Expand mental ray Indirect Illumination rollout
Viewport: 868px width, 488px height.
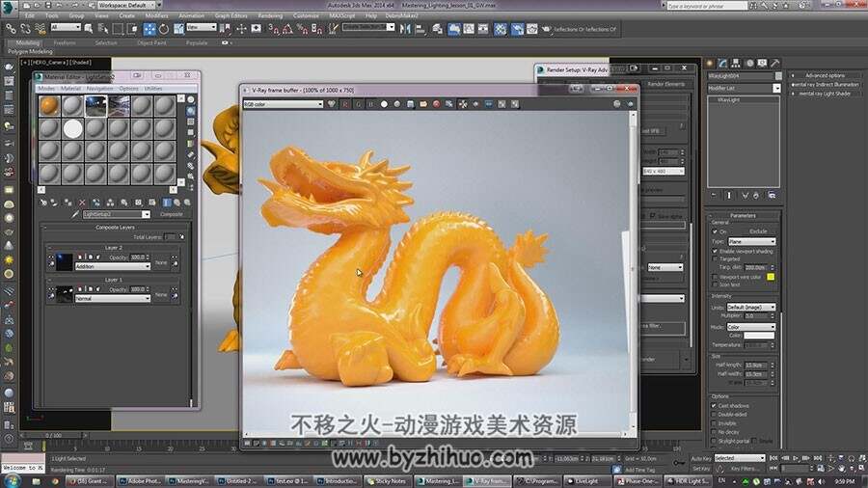(x=825, y=85)
